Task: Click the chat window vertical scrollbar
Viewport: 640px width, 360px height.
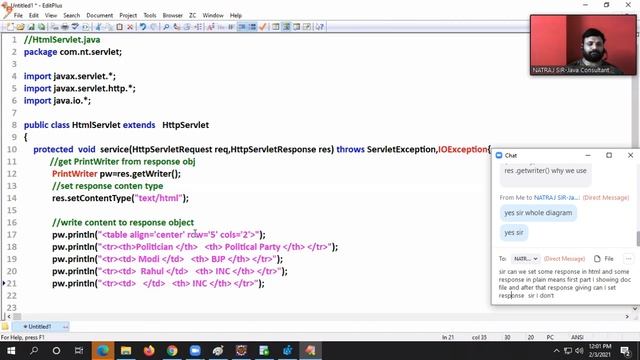Action: coord(638,238)
